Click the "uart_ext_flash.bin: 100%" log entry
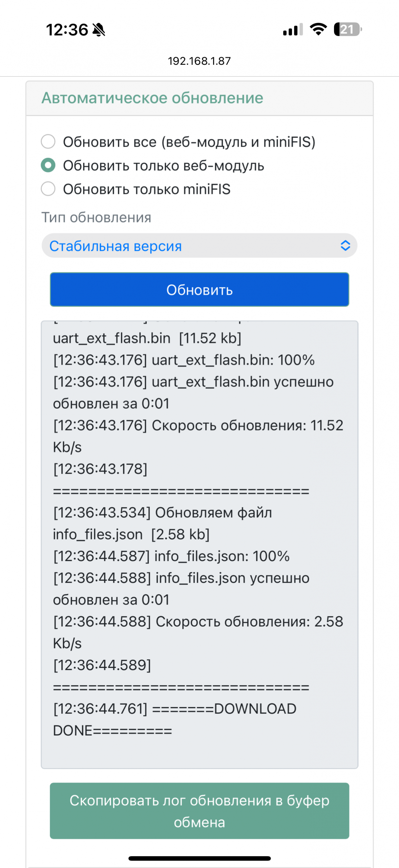399x868 pixels. tap(184, 360)
